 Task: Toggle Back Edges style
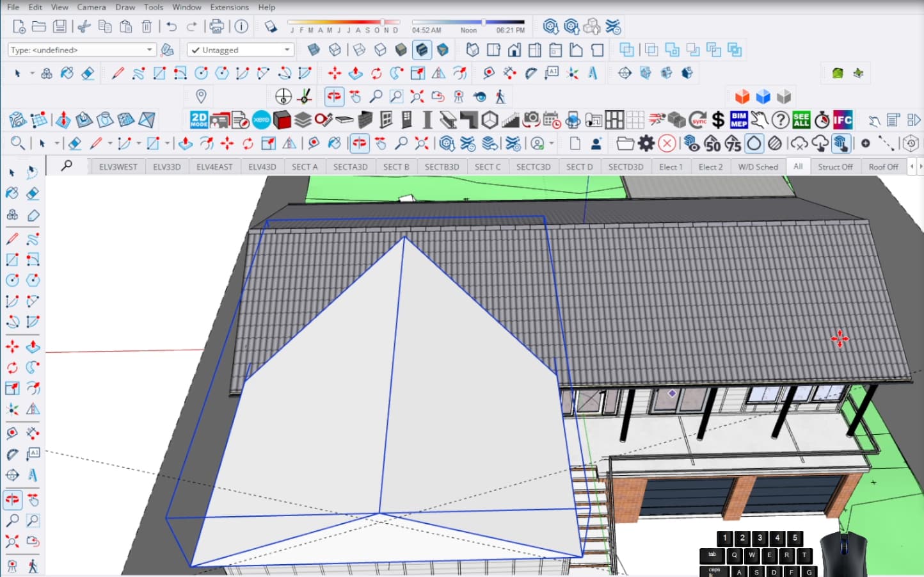pyautogui.click(x=335, y=50)
